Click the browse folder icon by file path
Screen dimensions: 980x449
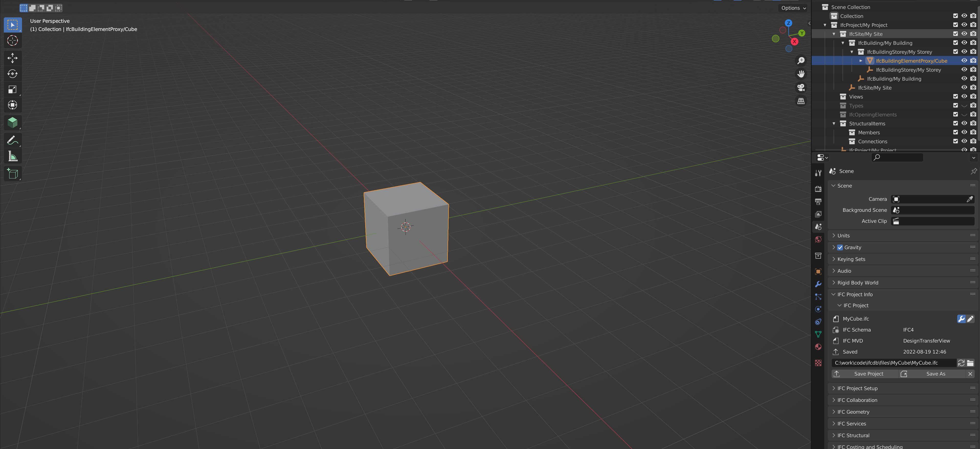[x=970, y=363]
